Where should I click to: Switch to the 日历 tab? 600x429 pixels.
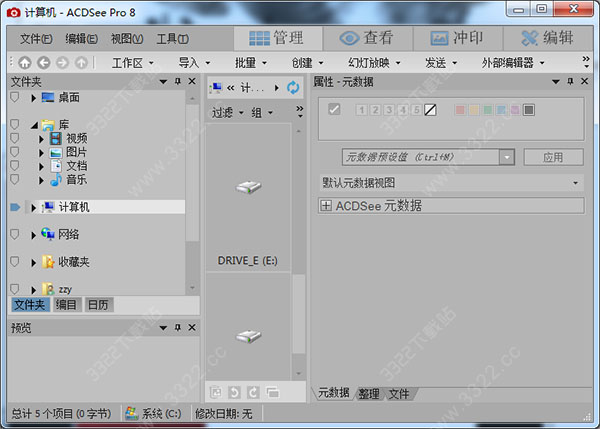click(99, 305)
